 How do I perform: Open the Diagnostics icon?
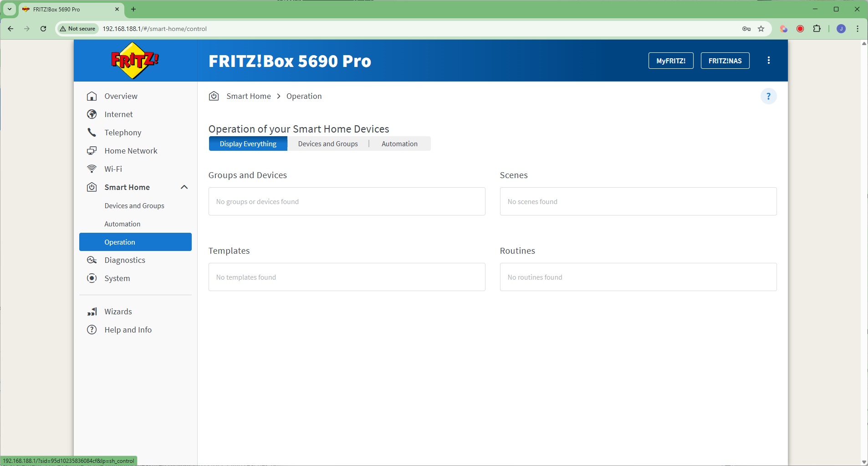click(92, 260)
